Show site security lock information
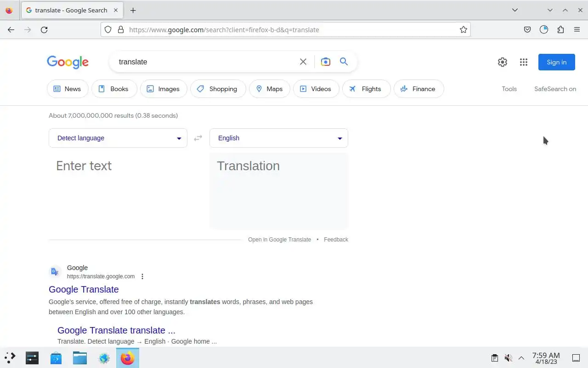This screenshot has width=588, height=368. click(x=121, y=29)
